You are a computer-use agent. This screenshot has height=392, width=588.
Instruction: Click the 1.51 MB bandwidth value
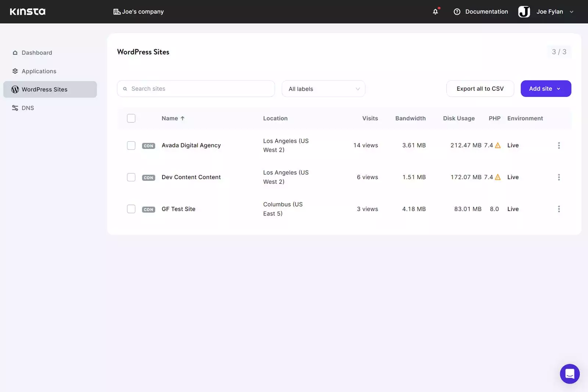click(x=414, y=177)
